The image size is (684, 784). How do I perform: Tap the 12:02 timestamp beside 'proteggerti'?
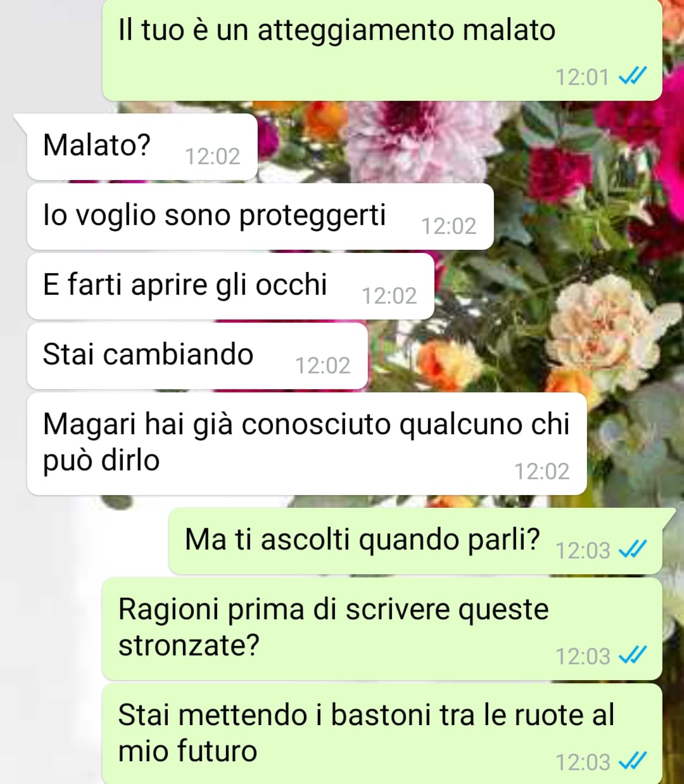coord(449,226)
